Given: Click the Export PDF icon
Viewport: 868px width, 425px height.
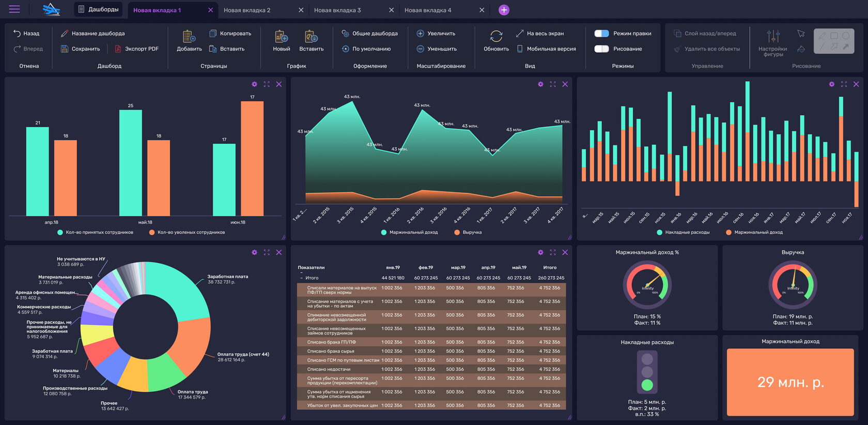Looking at the screenshot, I should [118, 49].
